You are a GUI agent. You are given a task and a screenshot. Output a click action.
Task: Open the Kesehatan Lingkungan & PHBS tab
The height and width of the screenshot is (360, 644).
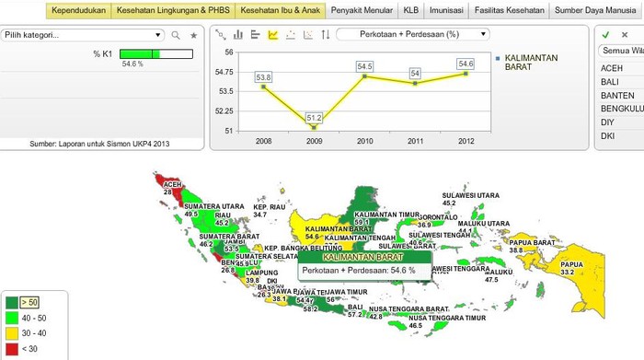pyautogui.click(x=173, y=10)
